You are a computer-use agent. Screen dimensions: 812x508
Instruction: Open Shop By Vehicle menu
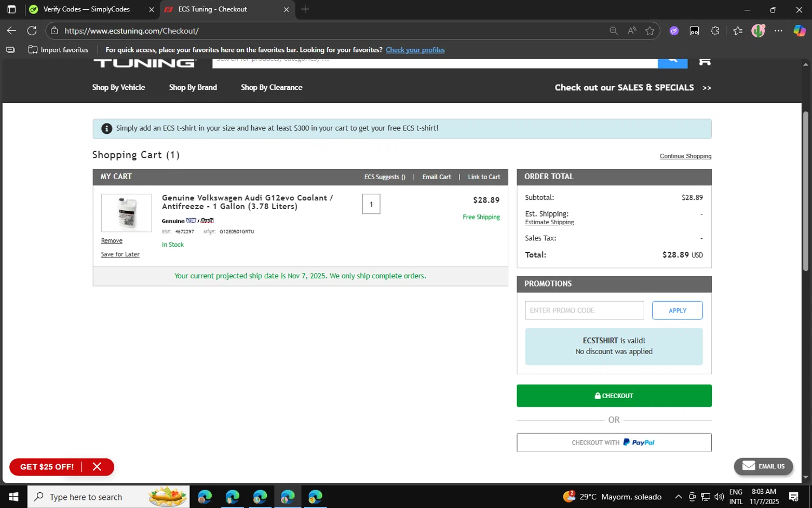[119, 87]
